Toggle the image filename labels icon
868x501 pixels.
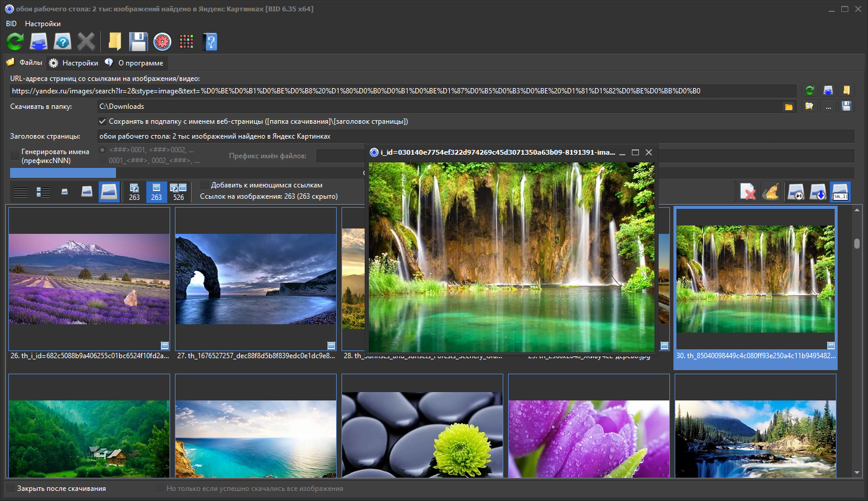coord(840,192)
